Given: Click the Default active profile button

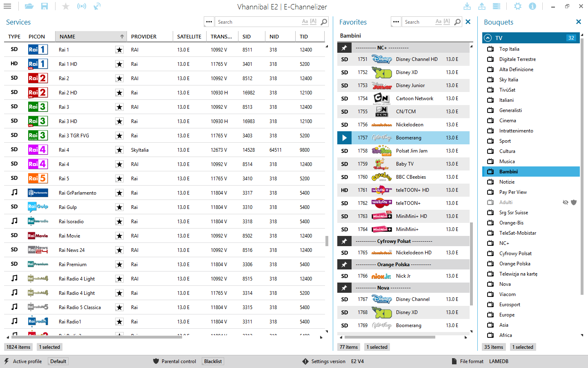Looking at the screenshot, I should click(x=58, y=361).
